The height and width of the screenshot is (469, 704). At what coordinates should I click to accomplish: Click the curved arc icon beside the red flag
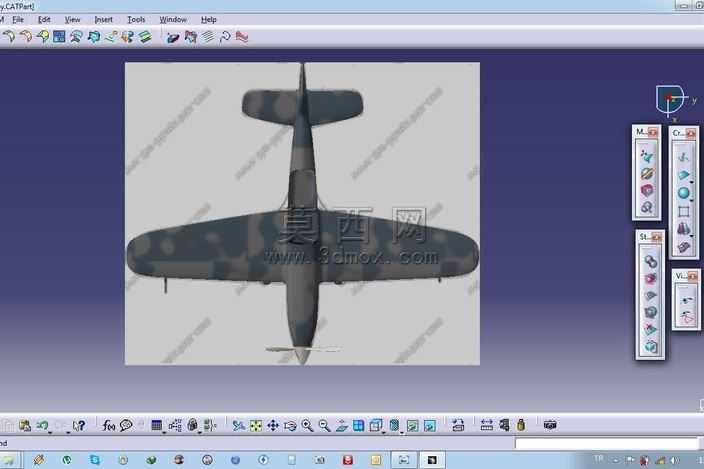tap(225, 37)
